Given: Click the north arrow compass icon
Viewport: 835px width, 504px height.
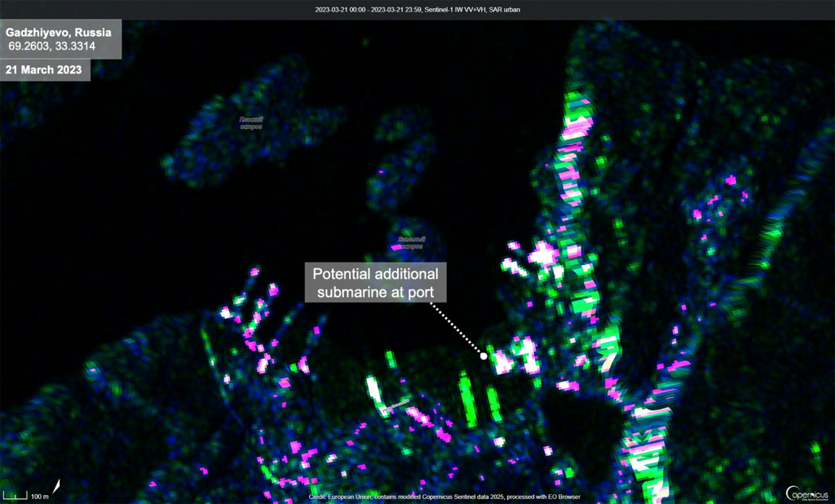Looking at the screenshot, I should coord(56,489).
